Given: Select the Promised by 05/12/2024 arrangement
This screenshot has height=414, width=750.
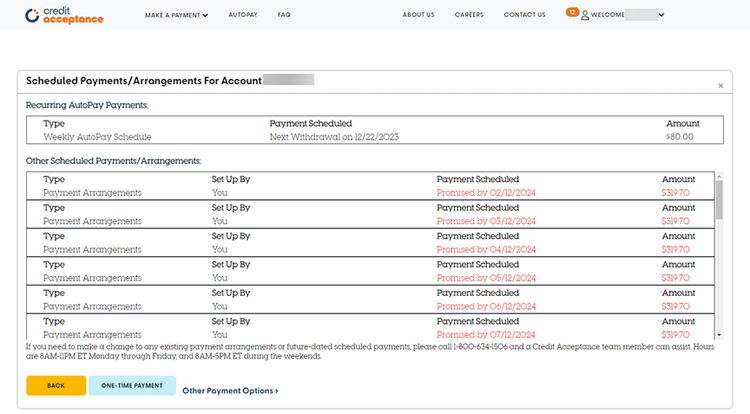Looking at the screenshot, I should (486, 278).
